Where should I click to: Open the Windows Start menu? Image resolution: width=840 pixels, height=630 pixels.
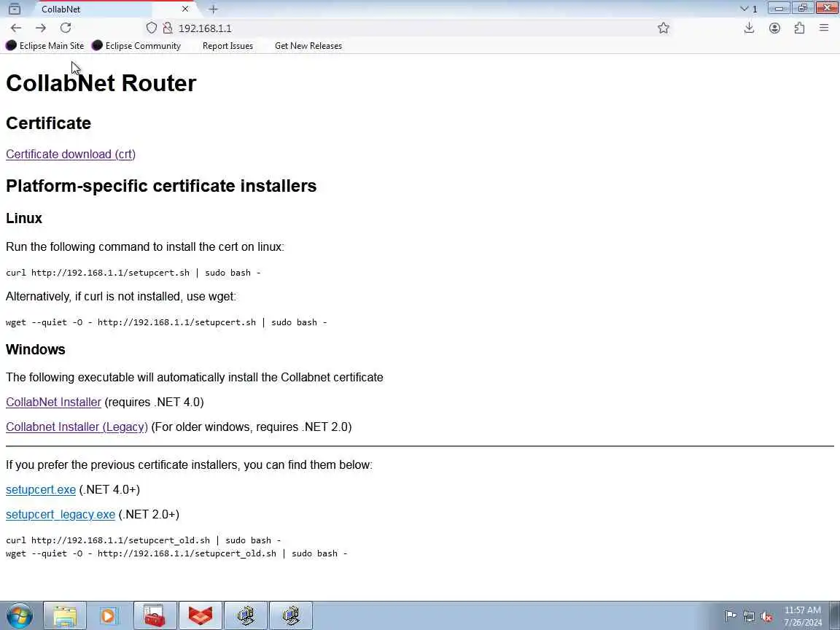(x=20, y=615)
